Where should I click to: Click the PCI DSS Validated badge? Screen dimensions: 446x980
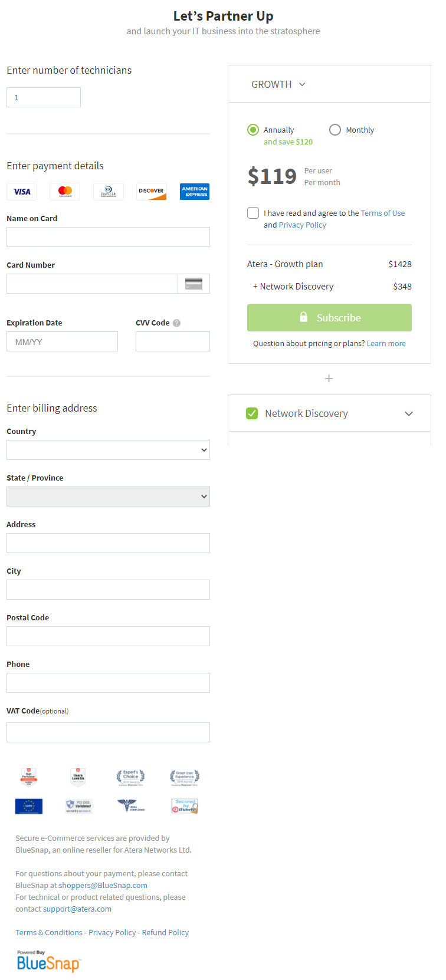[x=79, y=806]
